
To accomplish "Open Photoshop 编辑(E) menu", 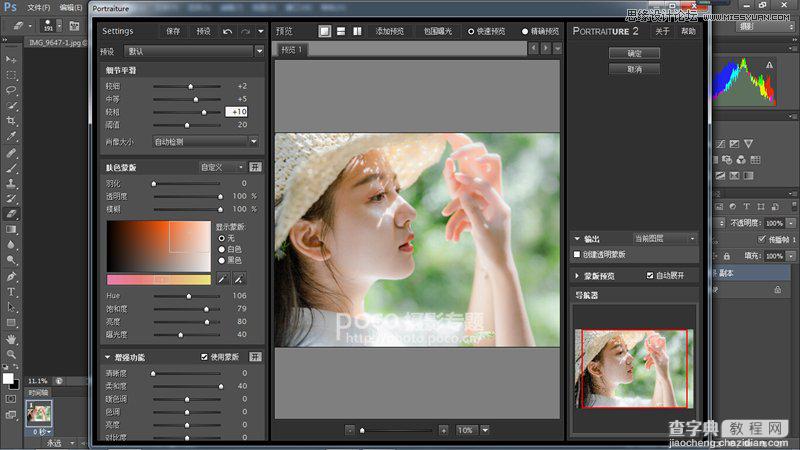I will click(x=70, y=7).
